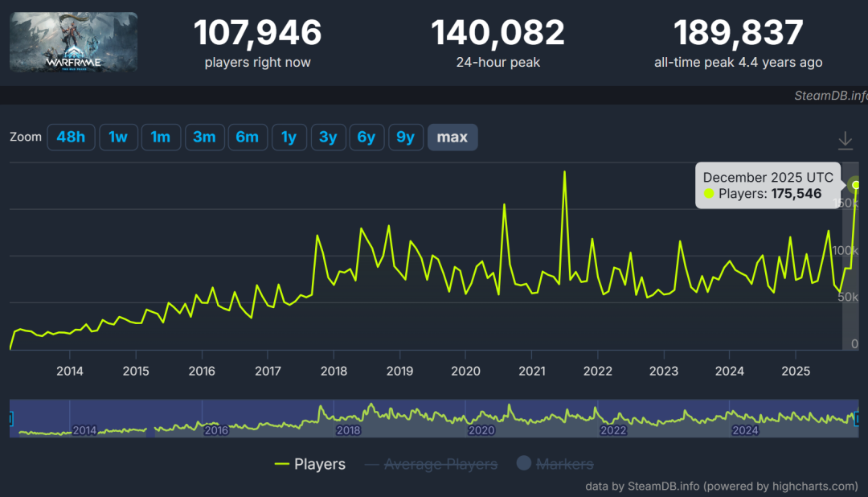Enable the Markers legend item
The width and height of the screenshot is (868, 497).
click(x=555, y=464)
